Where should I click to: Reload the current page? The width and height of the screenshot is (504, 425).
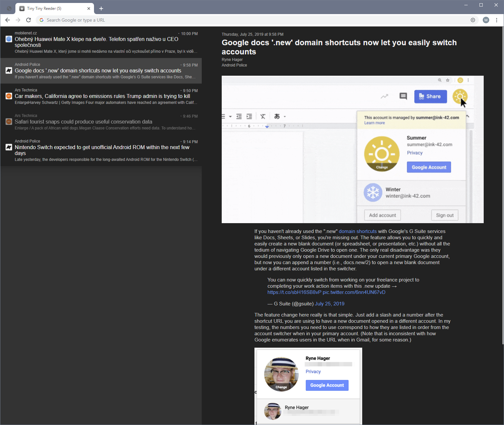(28, 20)
